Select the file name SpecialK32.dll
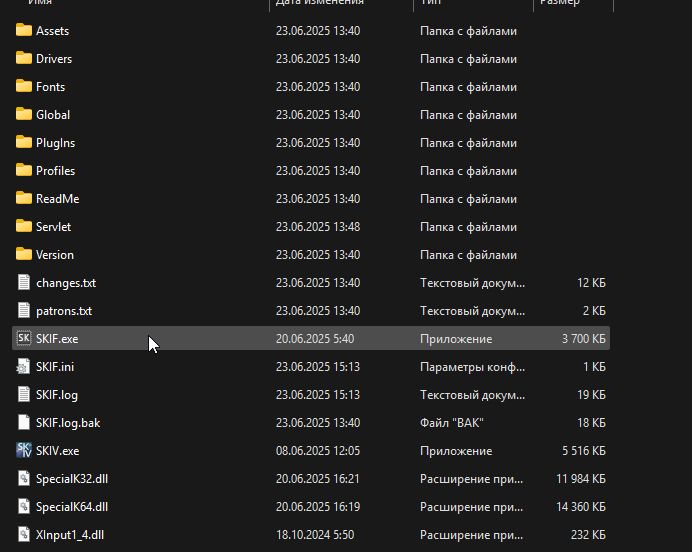Screen dimensions: 692x552 tap(72, 479)
